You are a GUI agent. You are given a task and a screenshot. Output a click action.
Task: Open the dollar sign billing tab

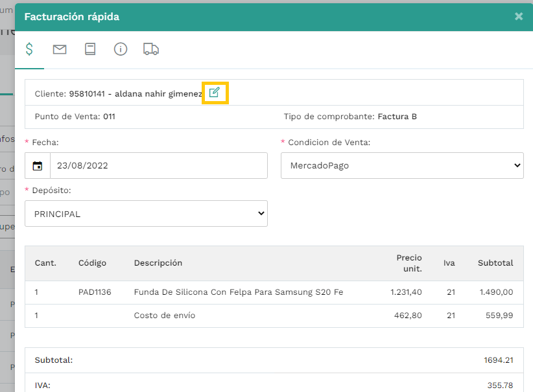click(x=30, y=49)
